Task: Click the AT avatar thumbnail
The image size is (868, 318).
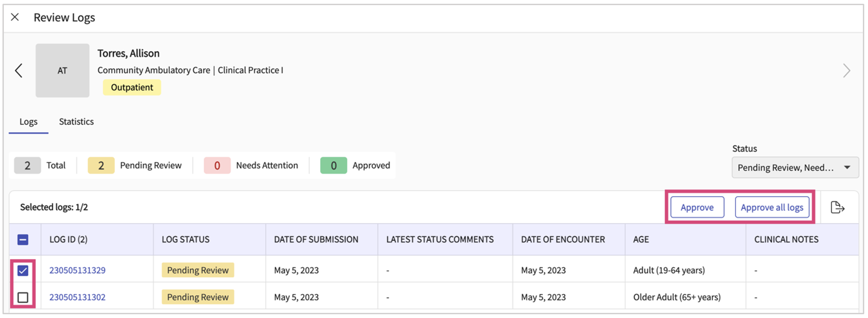Action: pos(62,70)
